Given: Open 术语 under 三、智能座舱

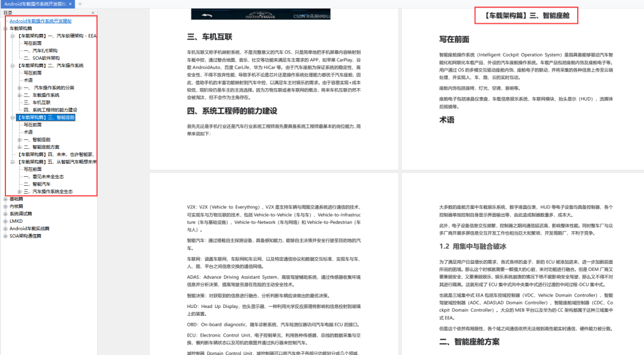Looking at the screenshot, I should click(x=28, y=132).
